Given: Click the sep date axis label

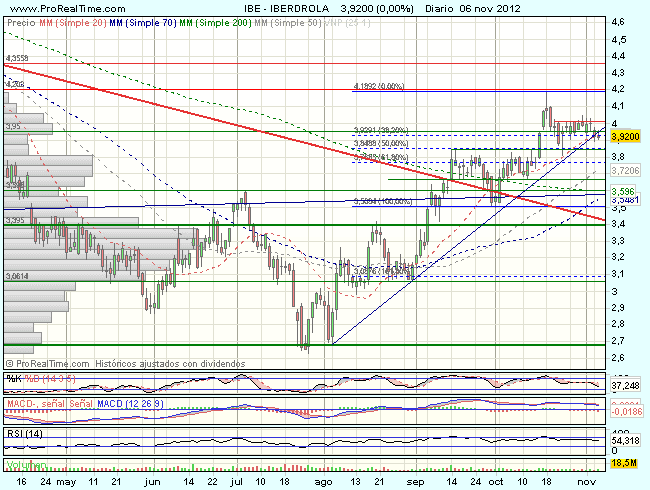Looking at the screenshot, I should [415, 482].
